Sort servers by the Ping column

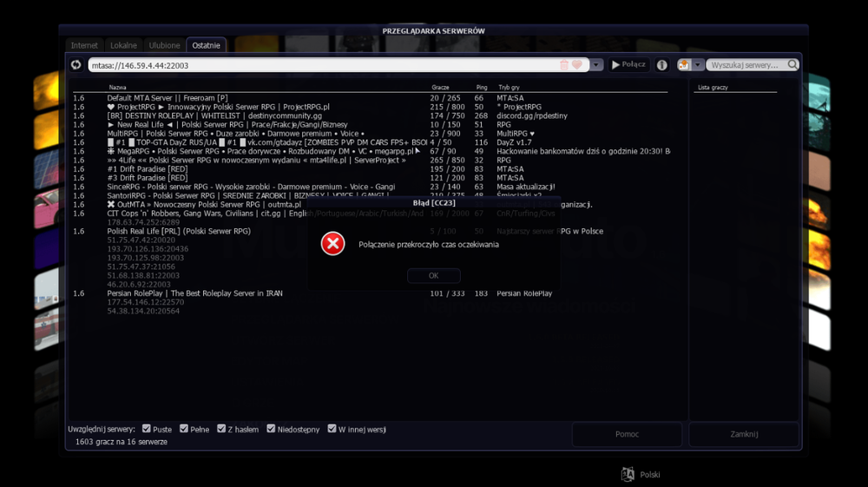[x=482, y=88]
